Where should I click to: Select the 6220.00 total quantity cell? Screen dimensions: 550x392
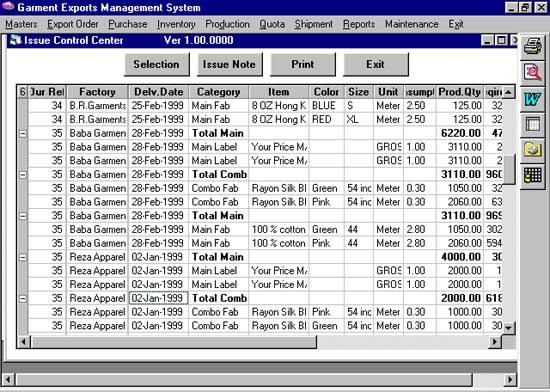[x=460, y=133]
